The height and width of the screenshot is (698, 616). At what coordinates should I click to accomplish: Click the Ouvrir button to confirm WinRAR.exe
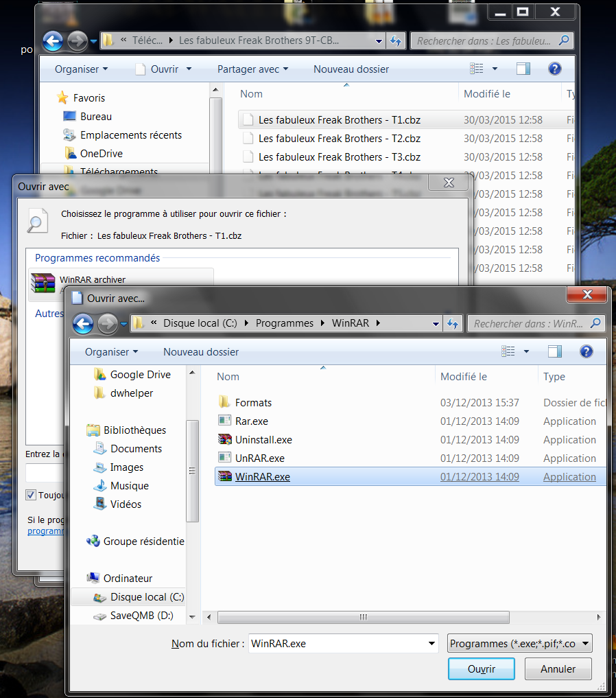pos(482,669)
